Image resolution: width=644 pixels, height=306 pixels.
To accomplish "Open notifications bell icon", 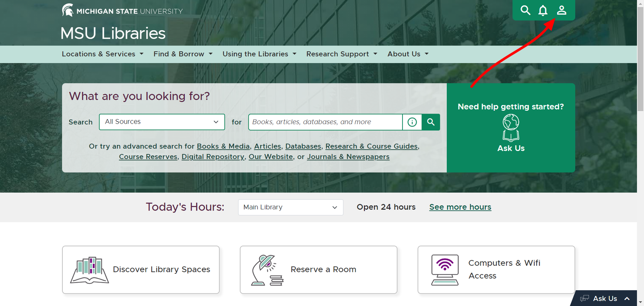I will point(543,10).
